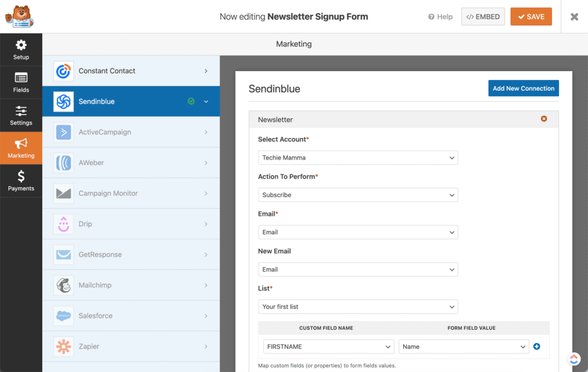
Task: Click the Salesforce cloud icon
Action: [x=63, y=316]
